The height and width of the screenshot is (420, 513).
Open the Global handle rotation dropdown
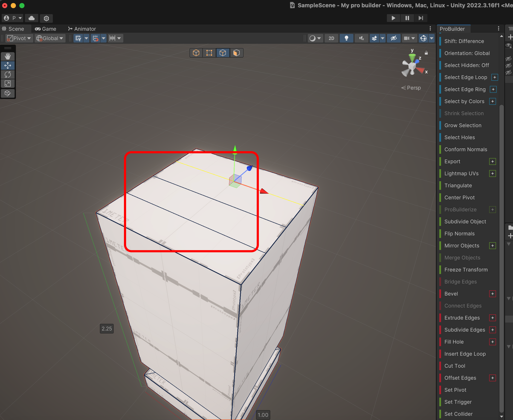(50, 38)
